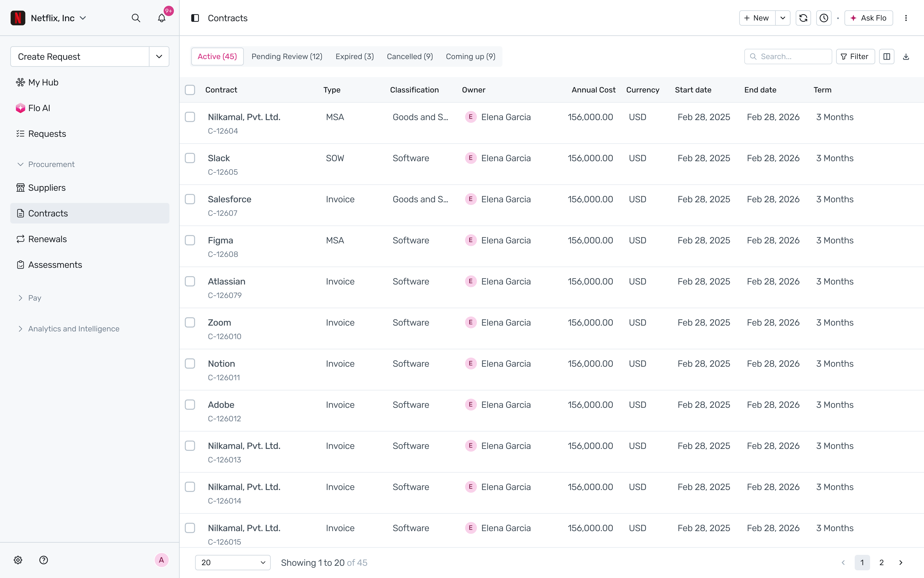Open the three-dot more options menu
Viewport: 924px width, 578px height.
906,18
